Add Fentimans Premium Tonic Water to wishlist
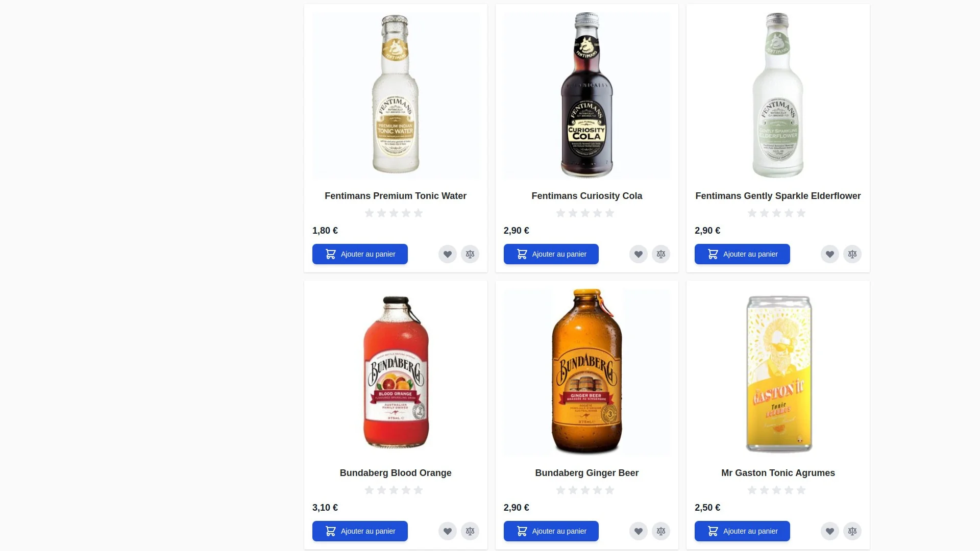The height and width of the screenshot is (551, 980). pos(447,254)
